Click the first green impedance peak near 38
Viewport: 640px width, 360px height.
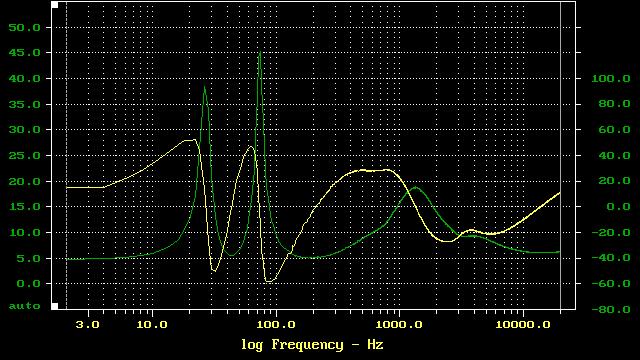[x=204, y=87]
